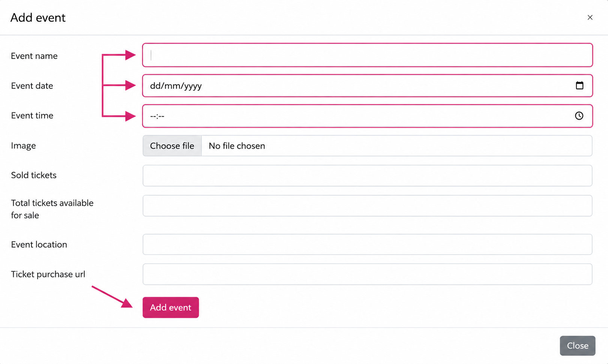Submit with the pink Add event button

[x=171, y=307]
